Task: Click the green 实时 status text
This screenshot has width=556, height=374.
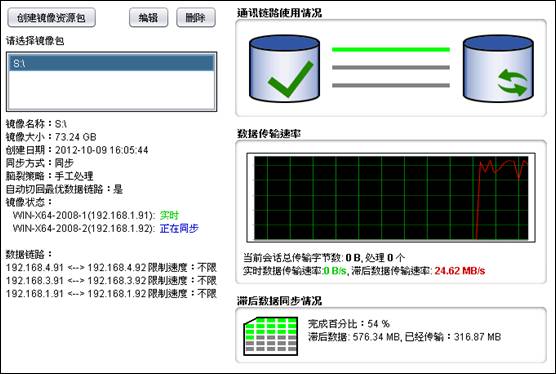Action: (169, 215)
